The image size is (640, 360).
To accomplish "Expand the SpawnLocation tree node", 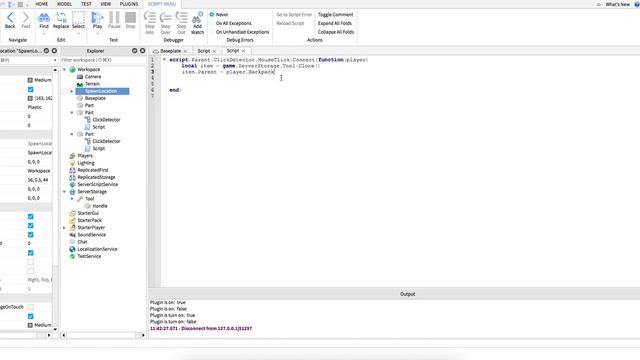I will pyautogui.click(x=72, y=91).
